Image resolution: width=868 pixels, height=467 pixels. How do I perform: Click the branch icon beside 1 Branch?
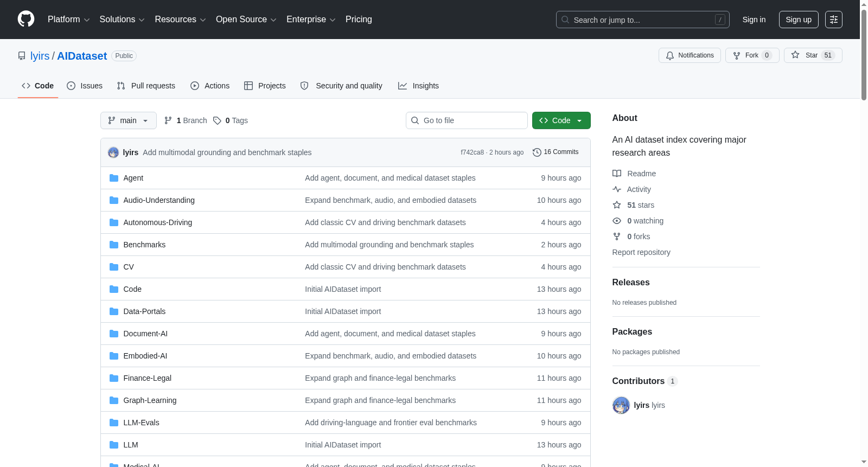[168, 120]
